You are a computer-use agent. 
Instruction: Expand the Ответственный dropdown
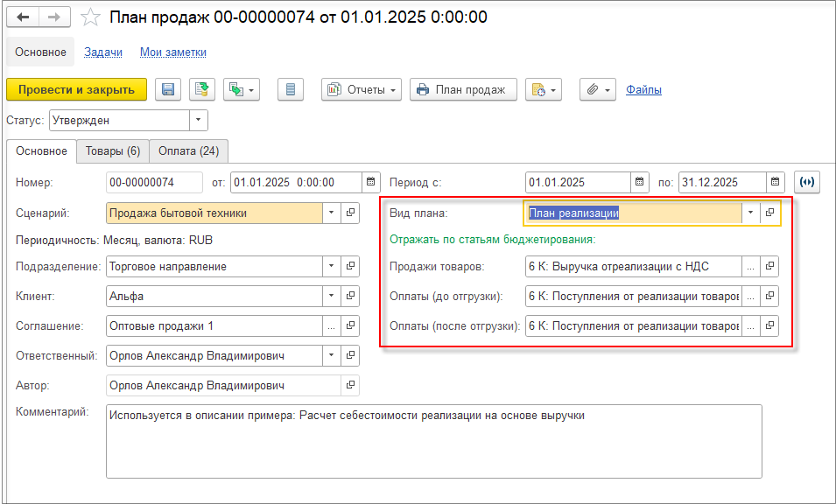click(x=331, y=355)
